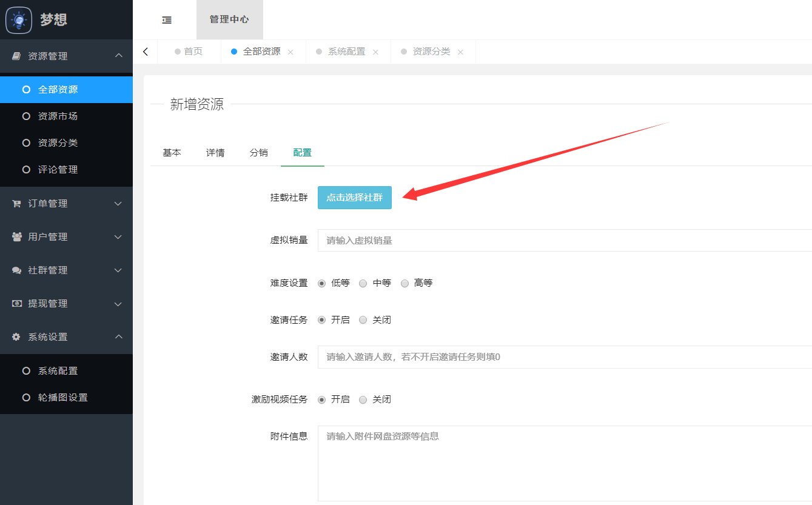Image resolution: width=812 pixels, height=505 pixels.
Task: Click the circle icon beside 评论管理
Action: point(26,170)
